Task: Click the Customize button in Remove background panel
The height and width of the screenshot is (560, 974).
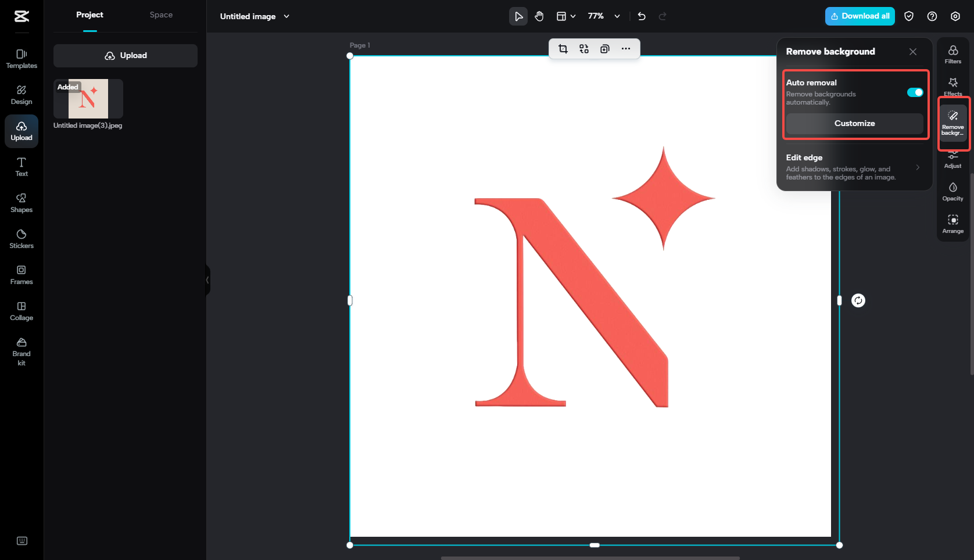Action: pos(854,123)
